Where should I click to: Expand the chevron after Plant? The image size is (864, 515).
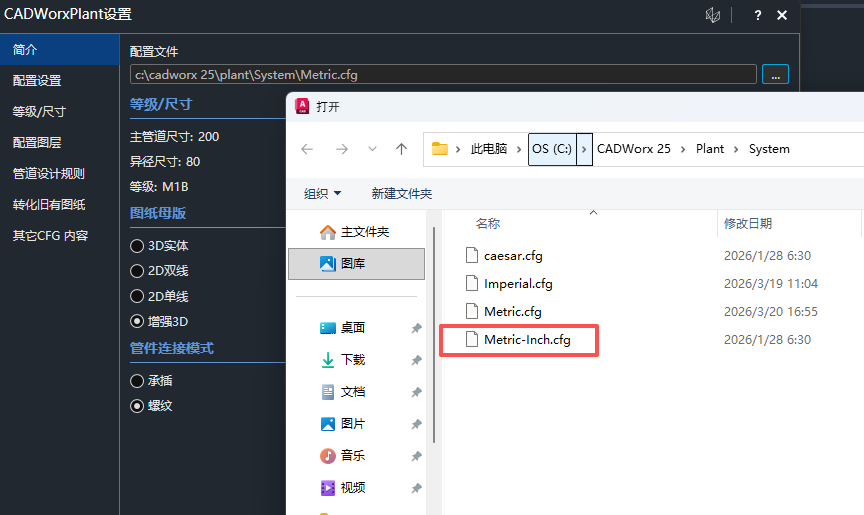(736, 149)
